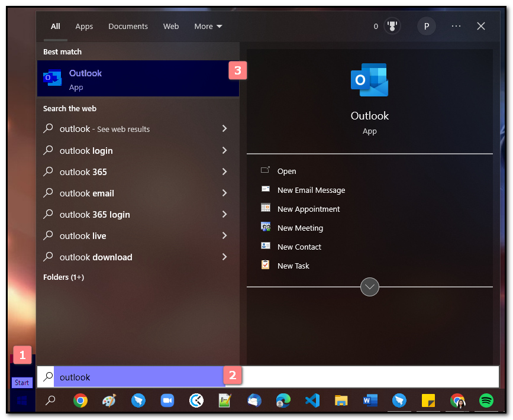Launch Microsoft Edge from the taskbar
The image size is (513, 420).
point(283,400)
